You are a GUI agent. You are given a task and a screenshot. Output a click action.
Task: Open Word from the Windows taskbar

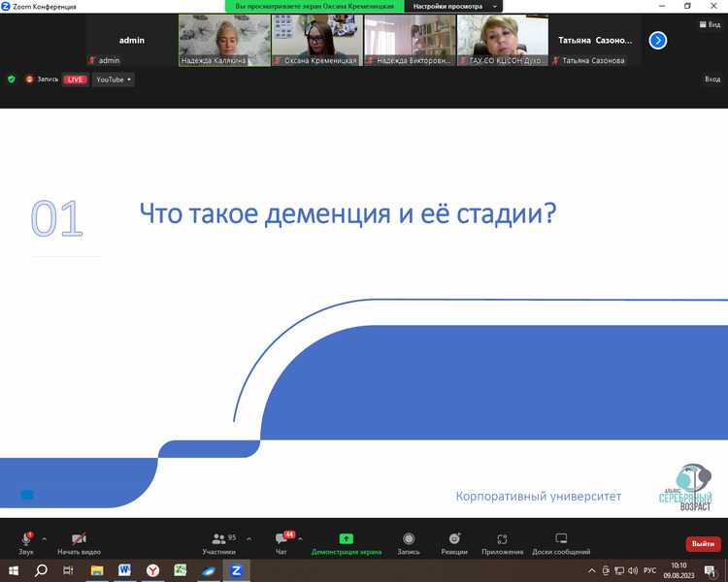point(125,570)
